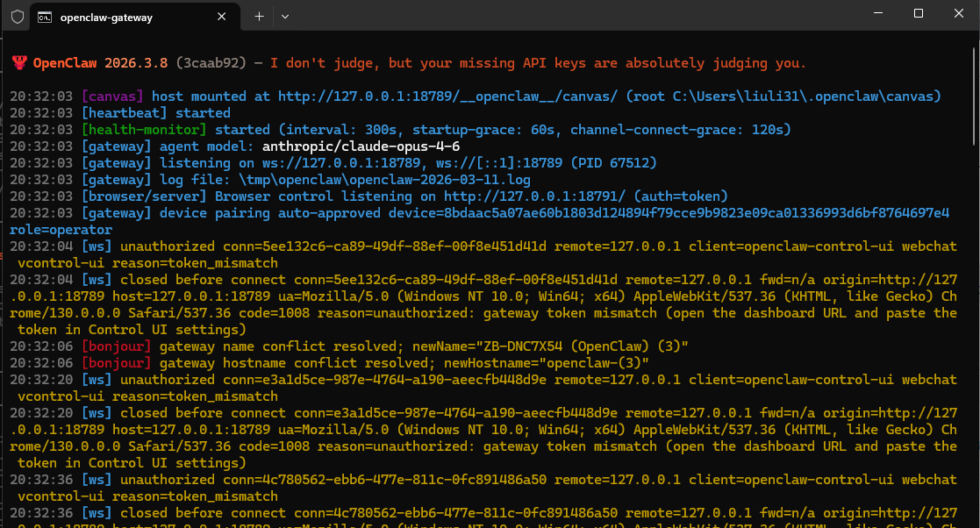Click the [bonjour] gateway name conflict tag
Screen dimensions: 980x528
(x=117, y=346)
